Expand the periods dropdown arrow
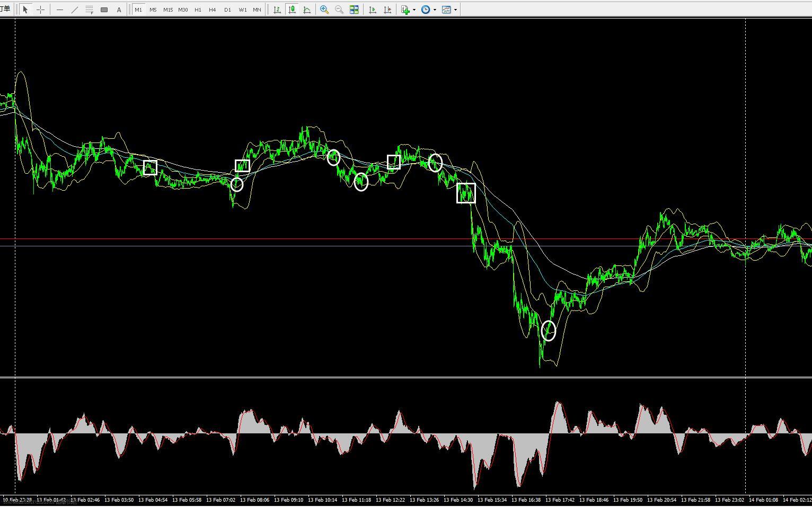812x507 pixels. (435, 10)
